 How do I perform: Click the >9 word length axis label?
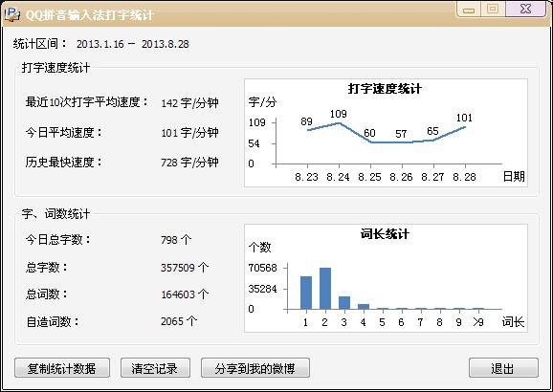pos(478,322)
